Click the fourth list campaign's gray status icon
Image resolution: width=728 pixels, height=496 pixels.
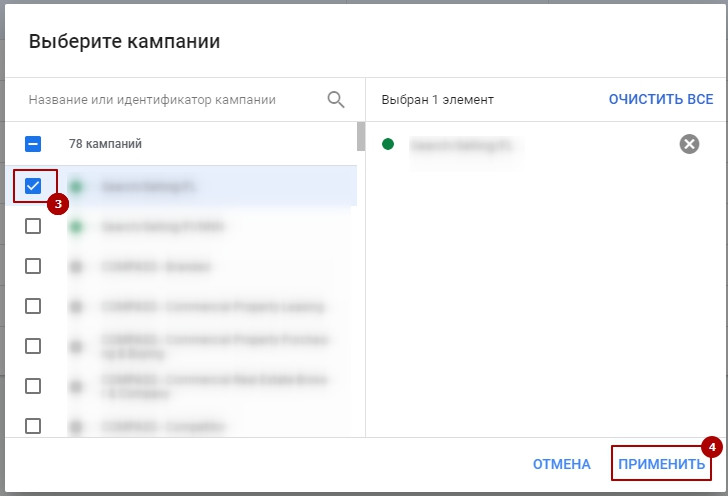pyautogui.click(x=76, y=306)
